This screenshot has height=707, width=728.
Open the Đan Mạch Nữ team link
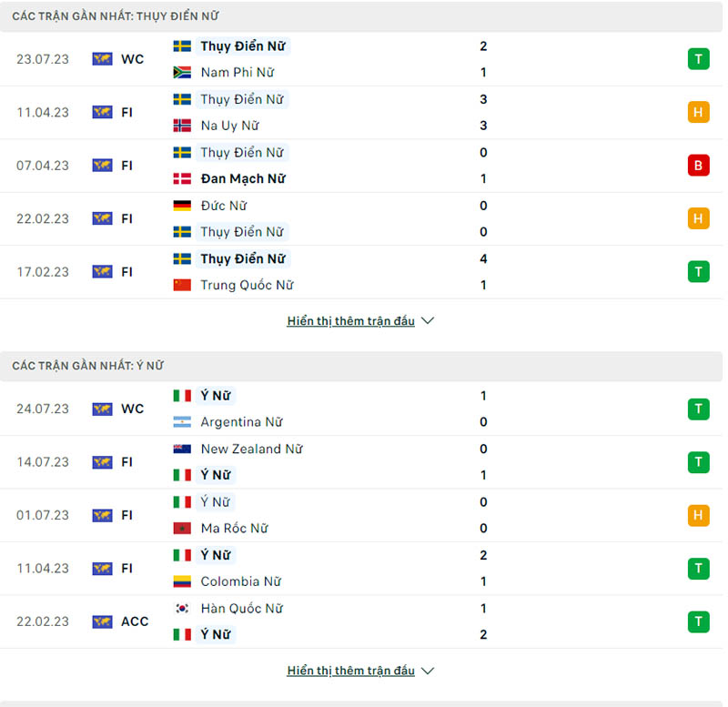[x=243, y=178]
